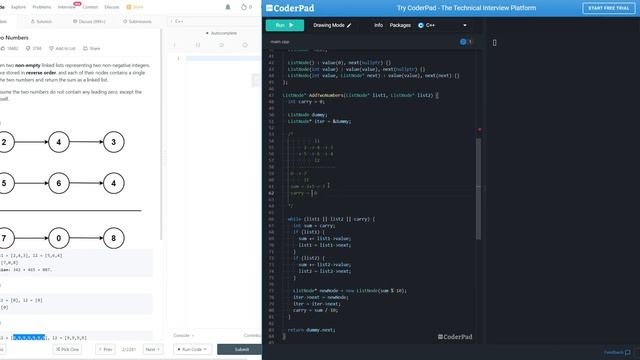
Task: Expand the Console panel in LeetCode
Action: [184, 336]
